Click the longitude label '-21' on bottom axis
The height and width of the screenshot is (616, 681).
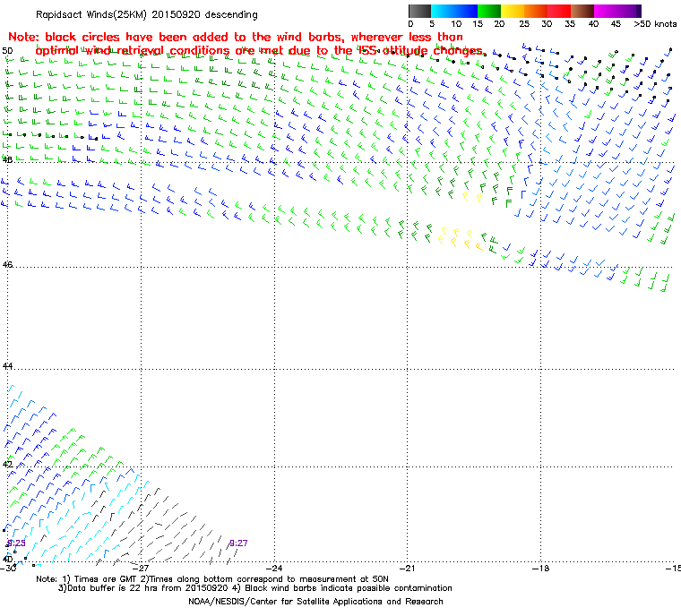pyautogui.click(x=408, y=568)
